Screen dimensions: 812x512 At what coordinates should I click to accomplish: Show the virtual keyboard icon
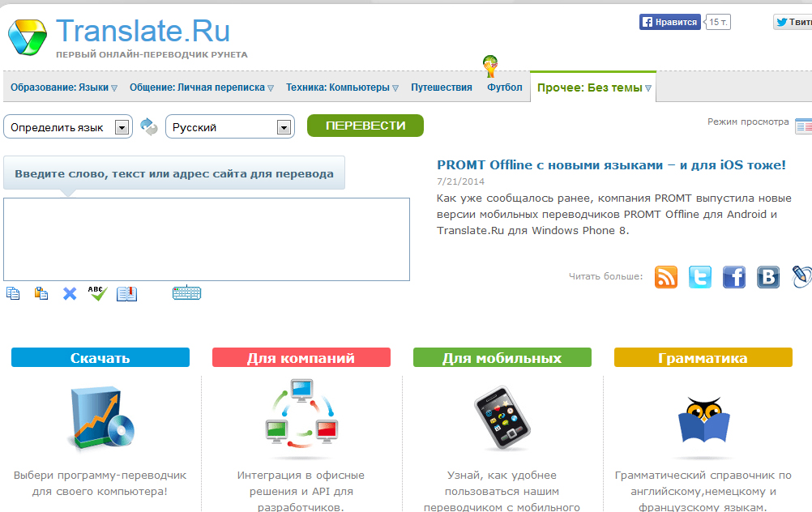186,293
